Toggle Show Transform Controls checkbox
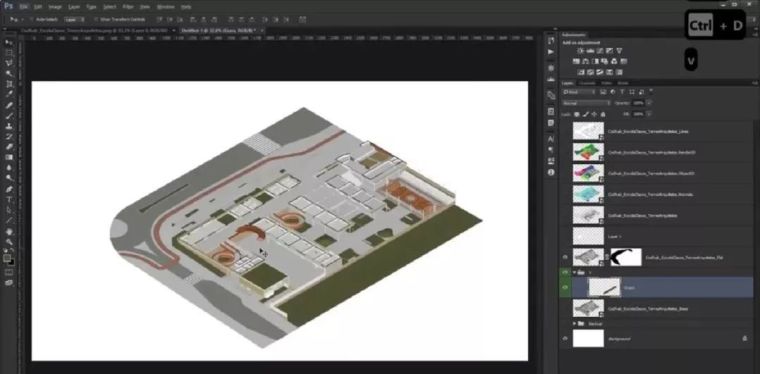 click(96, 19)
